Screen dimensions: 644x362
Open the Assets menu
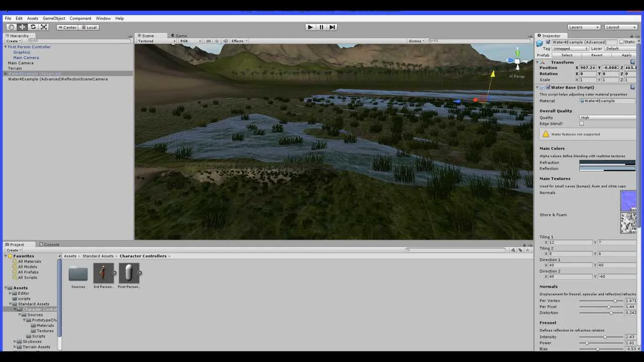pyautogui.click(x=32, y=18)
